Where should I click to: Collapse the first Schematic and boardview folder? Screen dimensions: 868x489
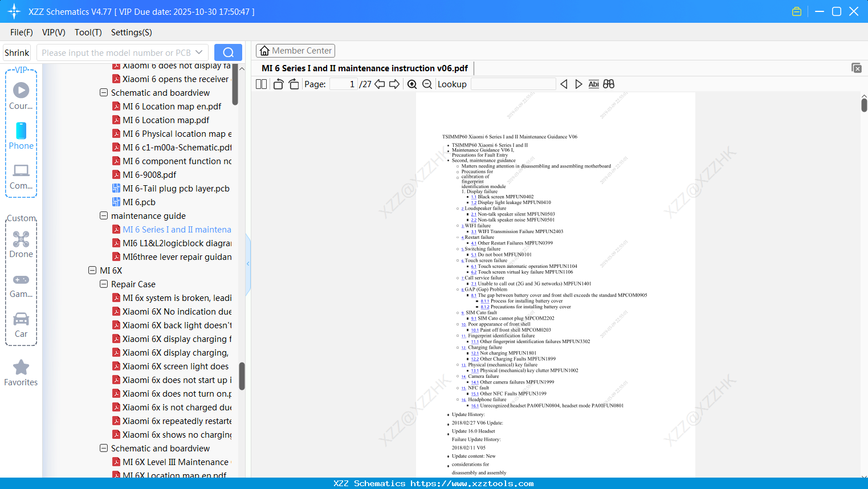pos(104,92)
